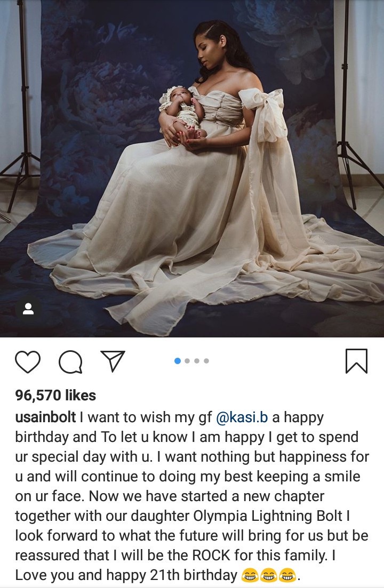Select the first blue carousel dot

click(x=178, y=361)
